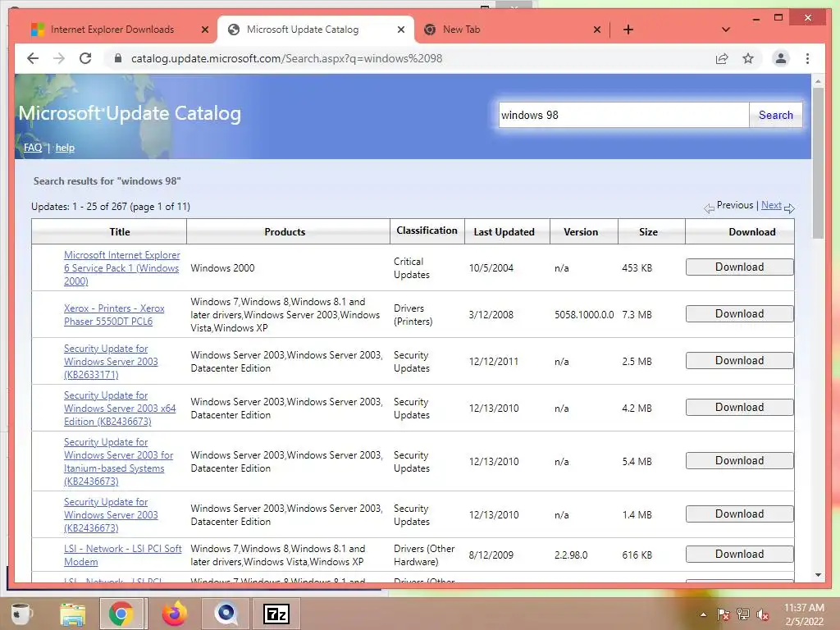Click the scrollbar up arrow
Screen dimensions: 840x630
coord(818,81)
